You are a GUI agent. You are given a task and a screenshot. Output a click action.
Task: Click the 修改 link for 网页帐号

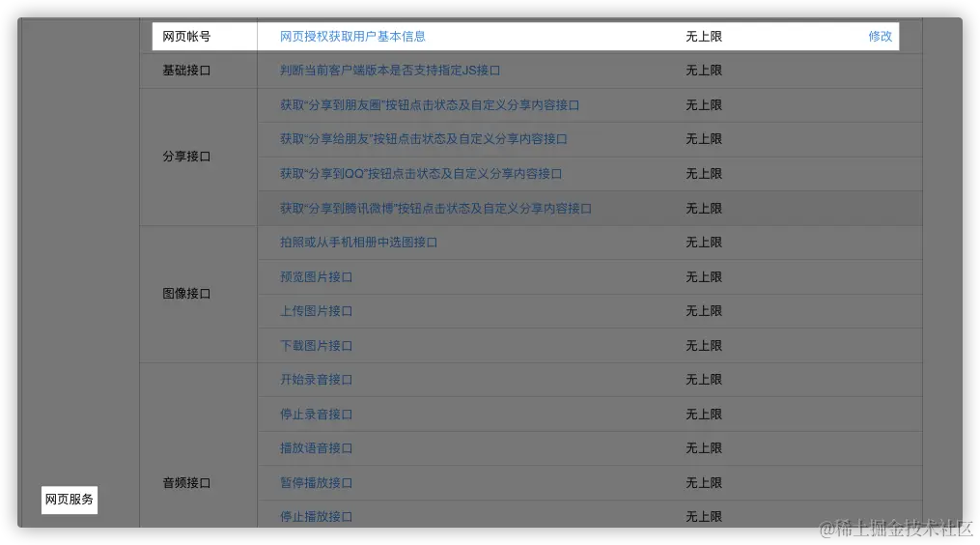(x=880, y=37)
